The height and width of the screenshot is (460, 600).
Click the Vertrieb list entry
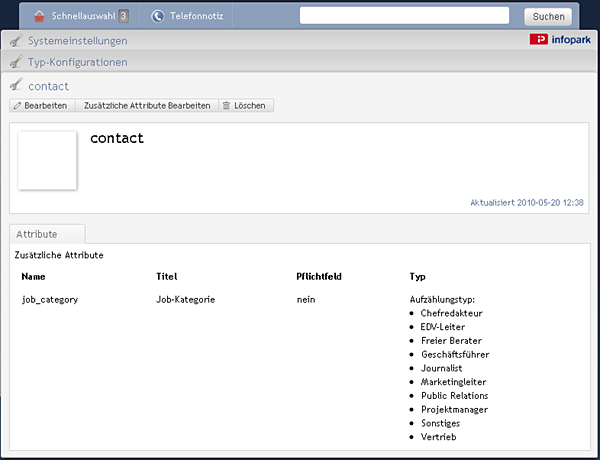(439, 437)
